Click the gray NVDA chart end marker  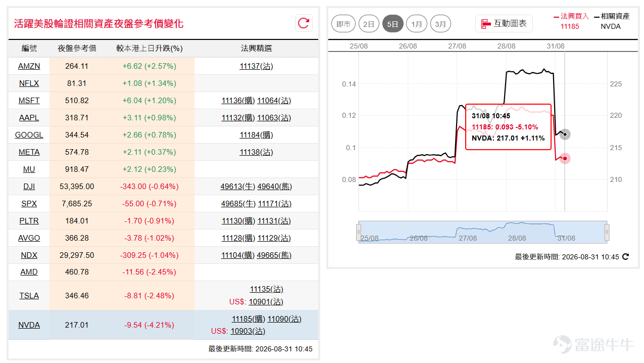(565, 134)
